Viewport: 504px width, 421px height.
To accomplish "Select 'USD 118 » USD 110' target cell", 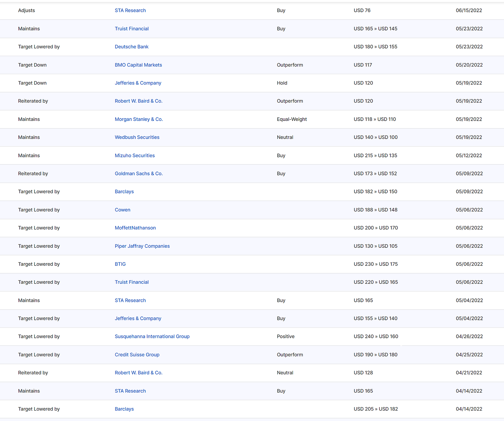I will point(375,119).
